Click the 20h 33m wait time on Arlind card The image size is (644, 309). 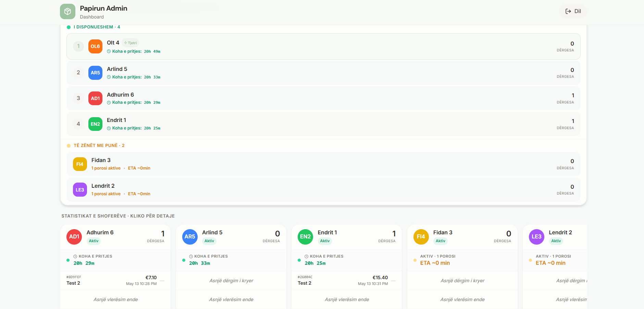(200, 263)
